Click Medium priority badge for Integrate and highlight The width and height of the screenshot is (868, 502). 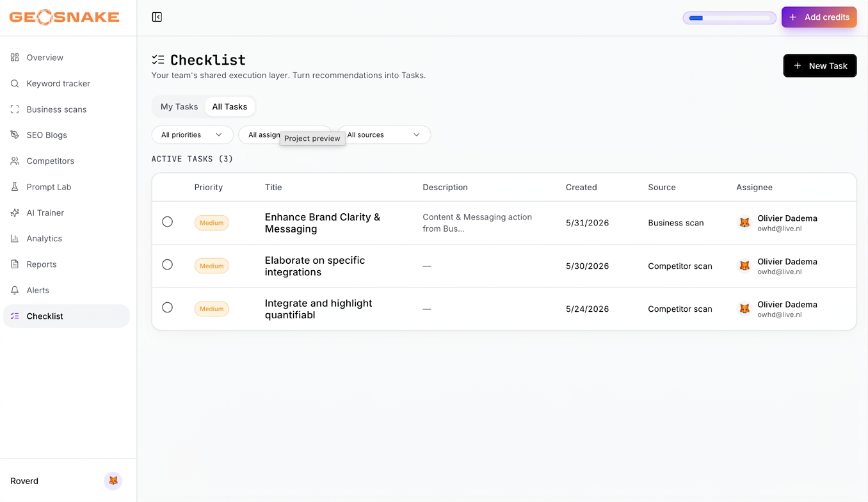coord(212,309)
